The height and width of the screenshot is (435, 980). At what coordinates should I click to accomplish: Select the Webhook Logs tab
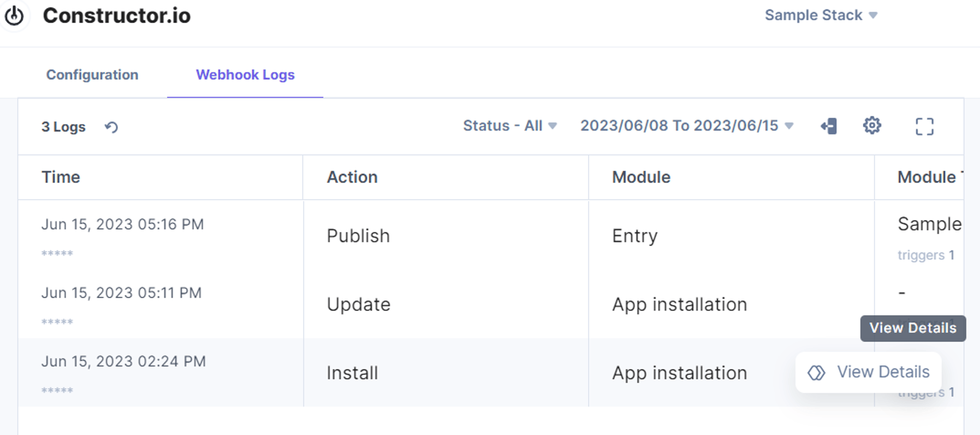click(x=245, y=75)
